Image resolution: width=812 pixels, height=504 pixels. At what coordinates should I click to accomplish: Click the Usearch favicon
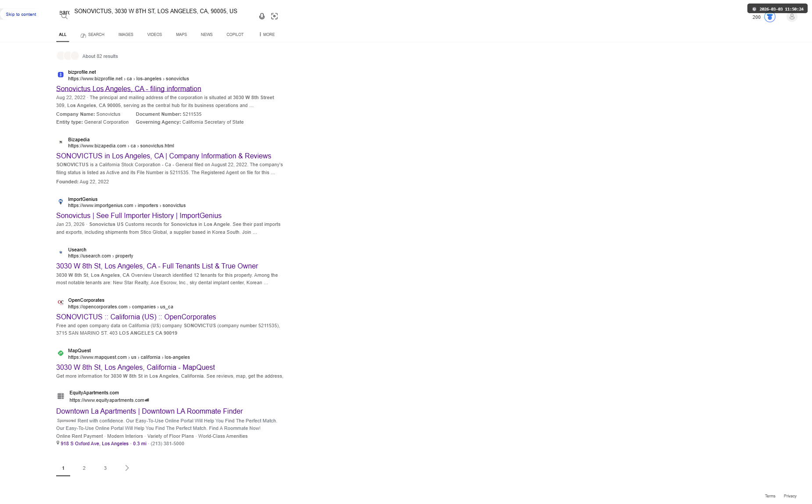[61, 252]
